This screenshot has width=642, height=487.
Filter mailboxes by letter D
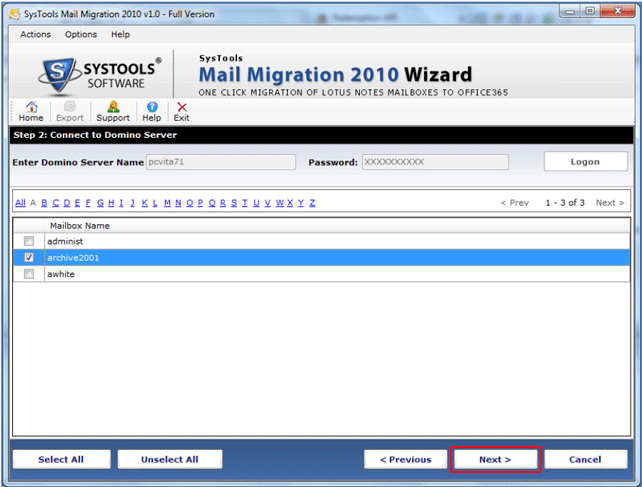point(67,203)
